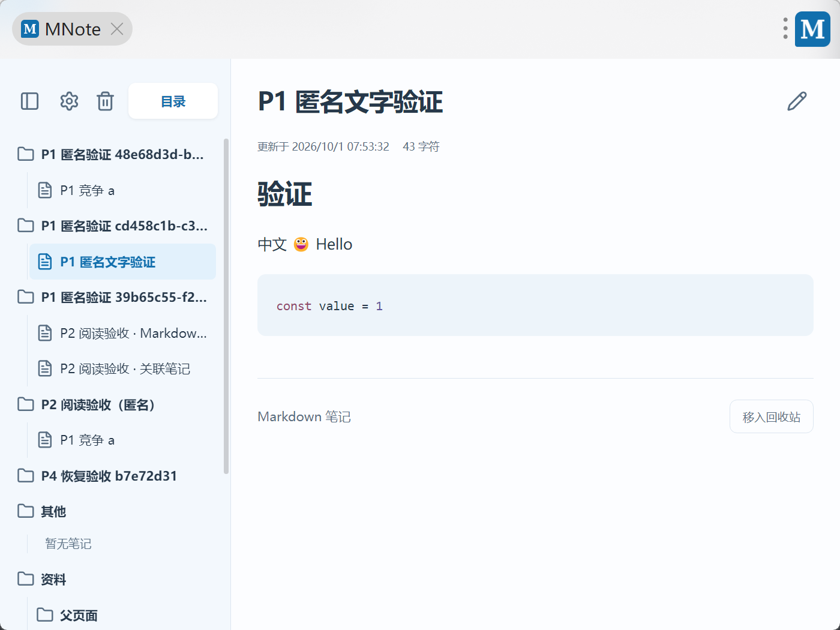This screenshot has height=630, width=840.
Task: Open settings via the gear icon
Action: pos(69,101)
